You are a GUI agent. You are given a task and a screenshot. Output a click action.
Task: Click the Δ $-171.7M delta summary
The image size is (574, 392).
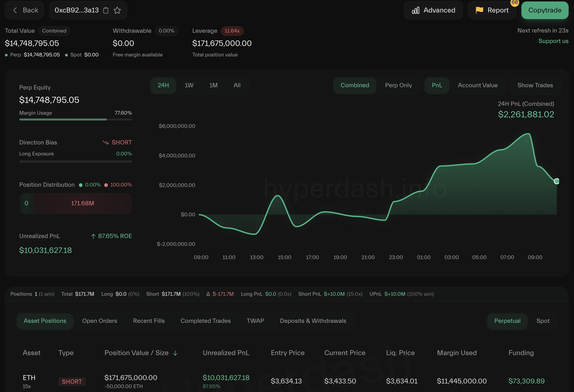[x=220, y=294]
